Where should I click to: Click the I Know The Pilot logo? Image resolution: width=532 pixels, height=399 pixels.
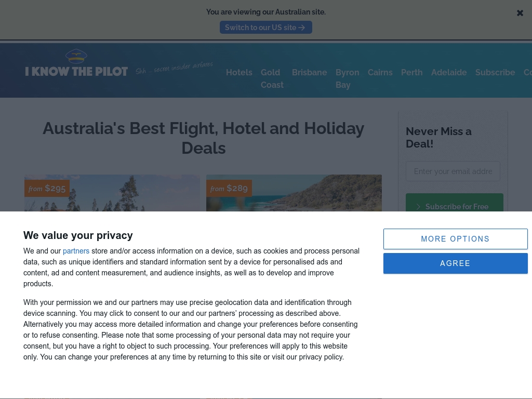(x=76, y=64)
